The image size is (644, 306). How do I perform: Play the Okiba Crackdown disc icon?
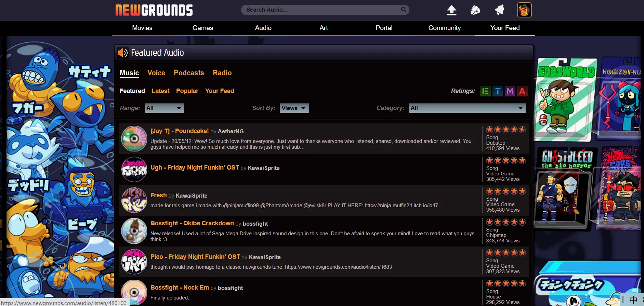pos(134,231)
